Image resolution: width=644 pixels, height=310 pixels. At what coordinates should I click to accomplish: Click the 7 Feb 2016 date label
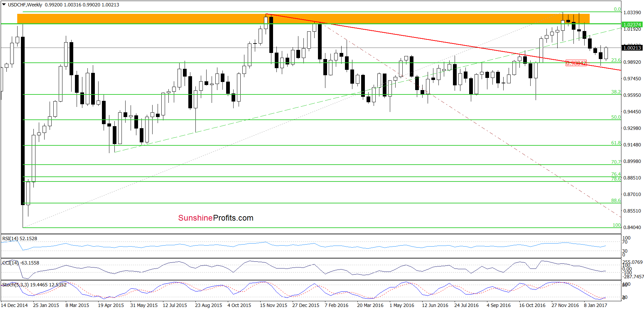click(x=337, y=305)
